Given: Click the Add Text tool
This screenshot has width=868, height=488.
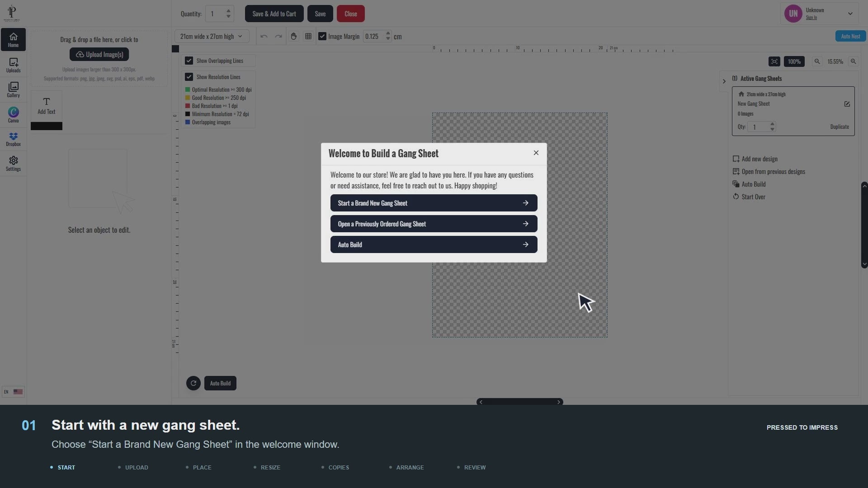Looking at the screenshot, I should click(x=47, y=106).
